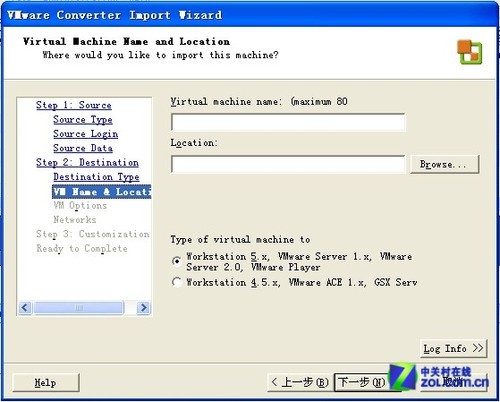Click the steps pane right scroll arrow

(143, 307)
